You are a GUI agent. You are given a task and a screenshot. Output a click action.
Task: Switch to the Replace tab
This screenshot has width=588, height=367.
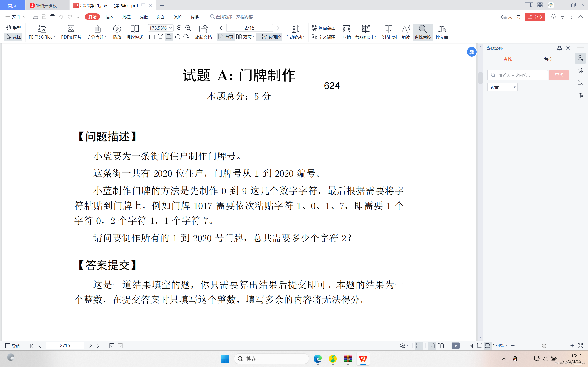(x=548, y=59)
